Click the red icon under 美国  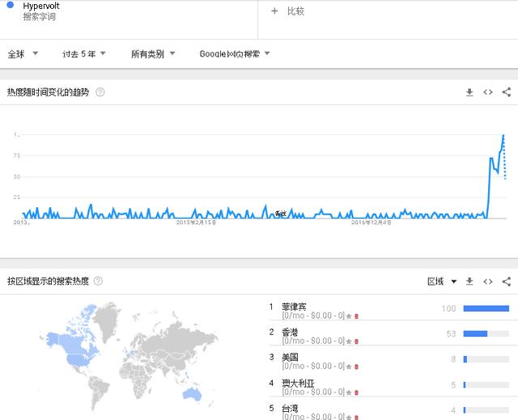tap(356, 367)
